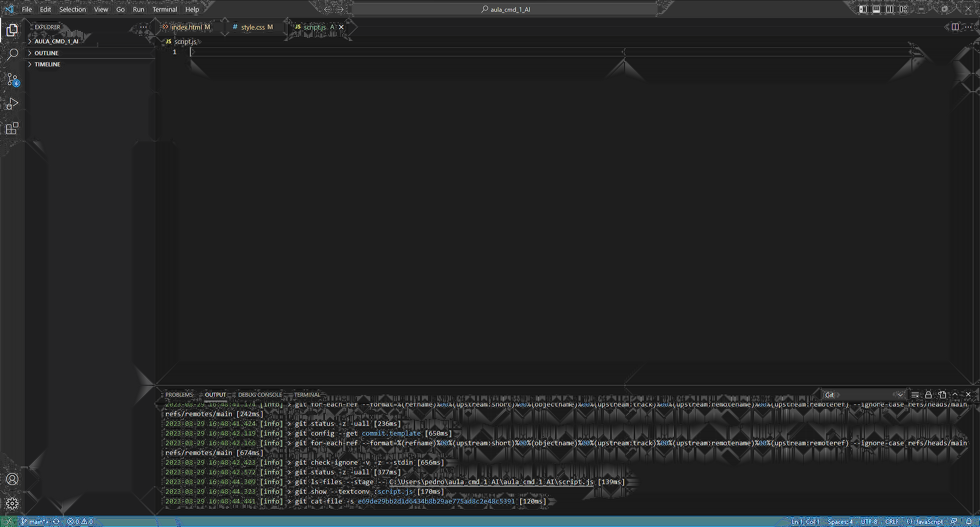
Task: Open the Manage gear icon
Action: [12, 503]
